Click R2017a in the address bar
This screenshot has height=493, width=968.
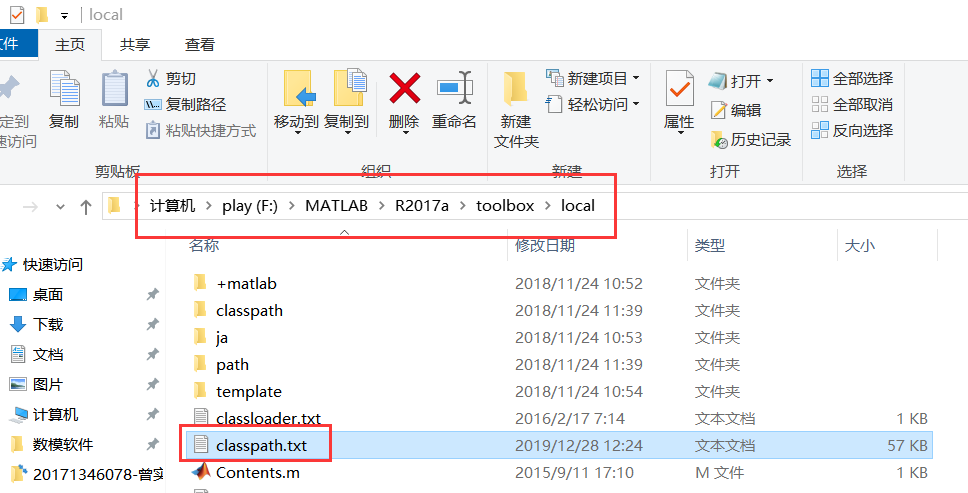[x=422, y=205]
